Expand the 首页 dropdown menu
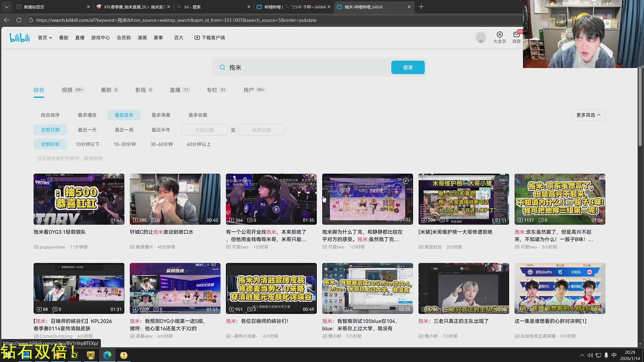This screenshot has width=644, height=362. click(x=45, y=38)
